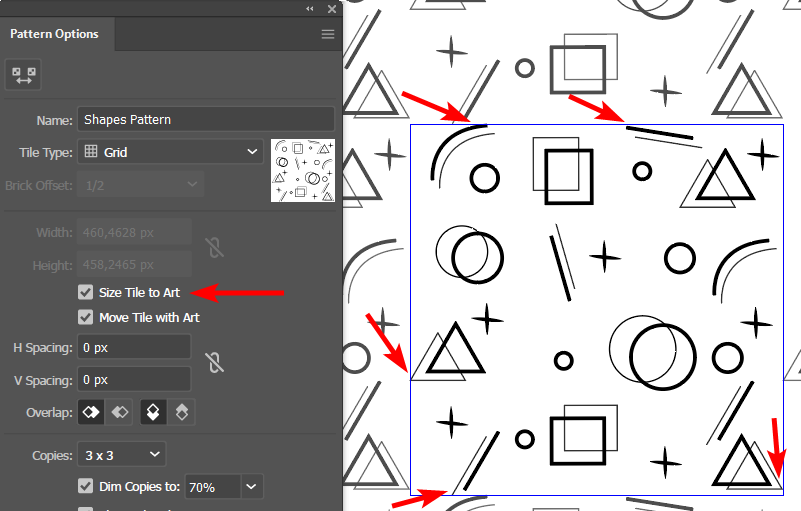Click the V Spacing input field

coord(134,380)
